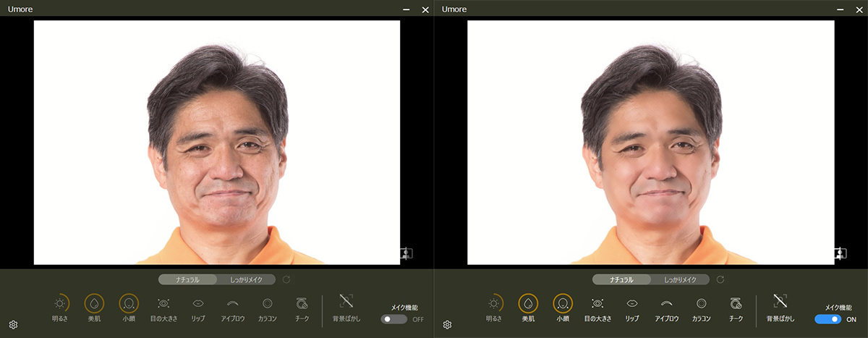Click the 美肌 skin icon in left window

[x=94, y=303]
